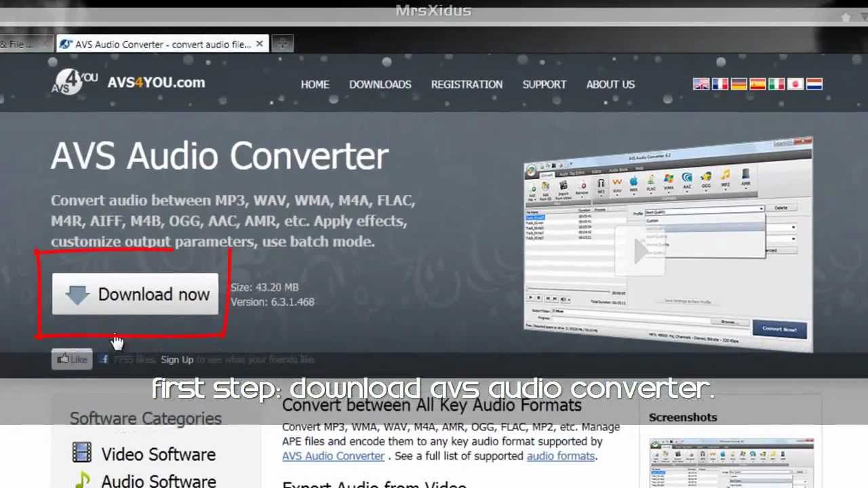The width and height of the screenshot is (868, 488).
Task: Click the AVS4YOU.com logo
Action: [x=128, y=82]
